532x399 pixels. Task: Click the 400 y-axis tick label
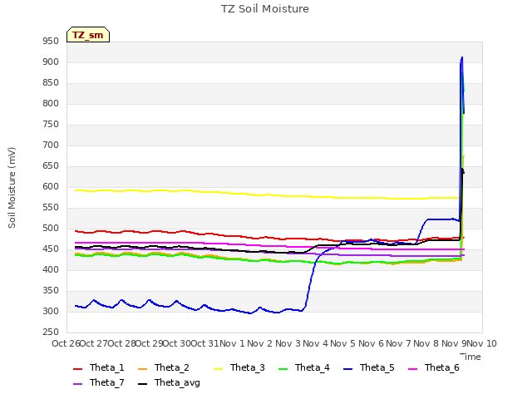tap(51, 270)
